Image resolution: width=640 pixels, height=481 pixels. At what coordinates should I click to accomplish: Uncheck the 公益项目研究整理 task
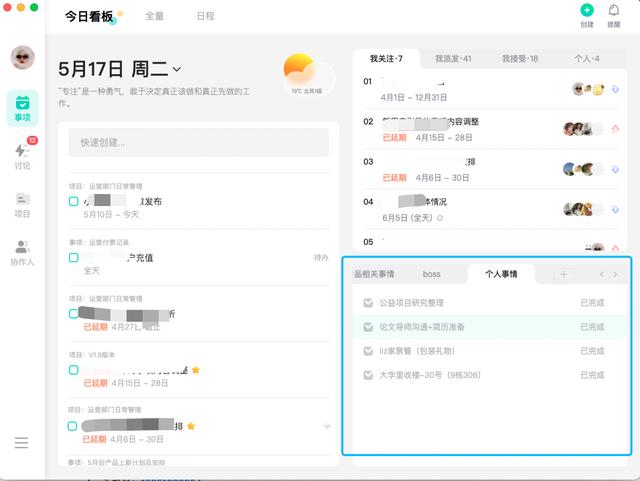[x=368, y=303]
